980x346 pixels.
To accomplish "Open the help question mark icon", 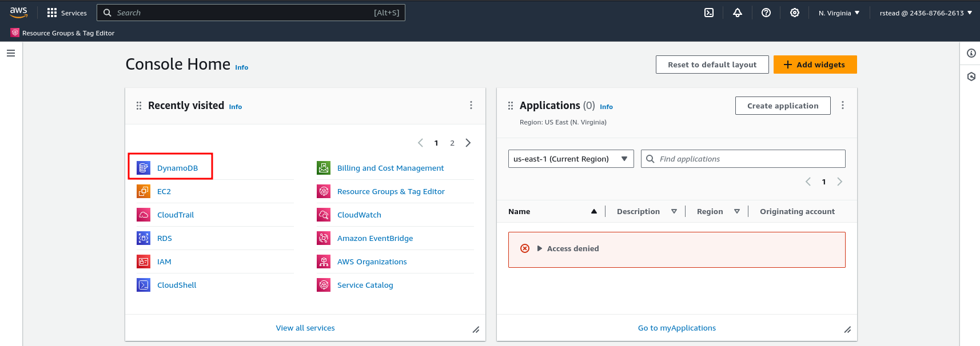I will click(766, 13).
